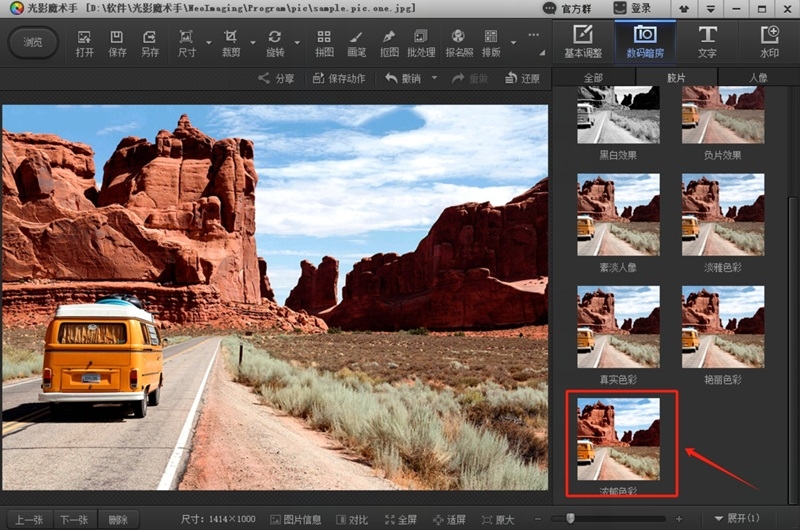
Task: Click the 浏览 (Browse) button
Action: [33, 43]
